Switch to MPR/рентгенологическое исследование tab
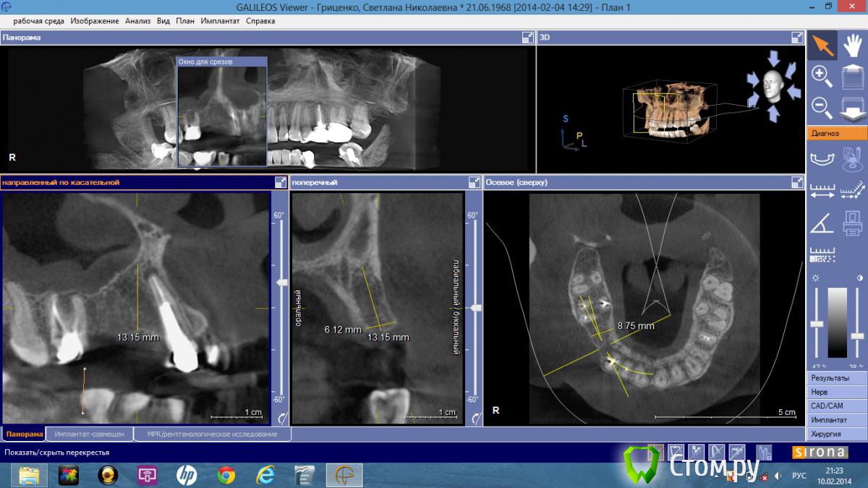Image resolution: width=868 pixels, height=488 pixels. pyautogui.click(x=212, y=435)
